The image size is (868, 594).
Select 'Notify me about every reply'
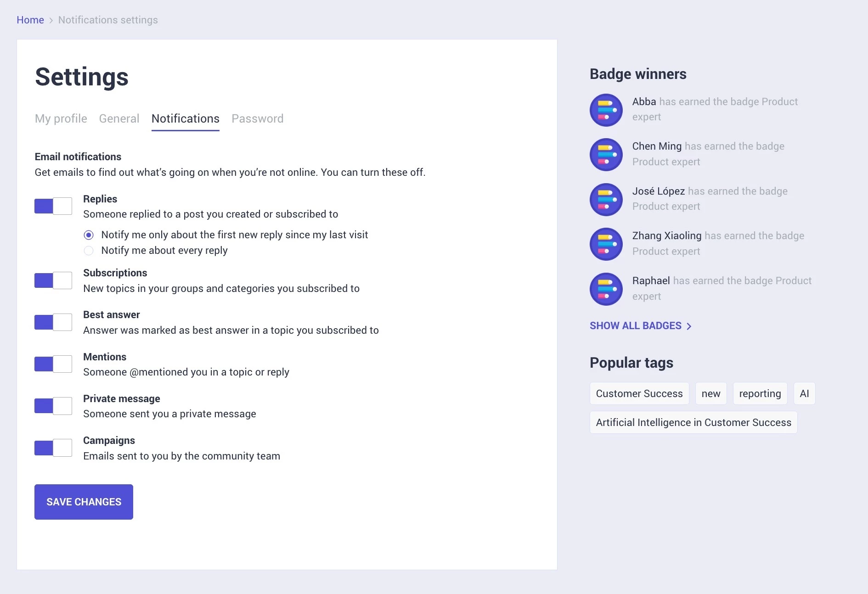pyautogui.click(x=89, y=251)
